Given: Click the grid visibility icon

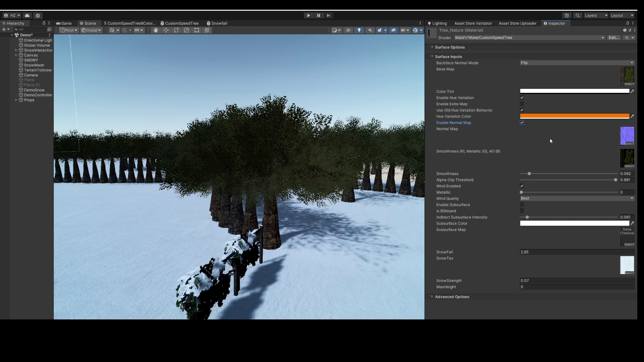Looking at the screenshot, I should click(x=112, y=30).
